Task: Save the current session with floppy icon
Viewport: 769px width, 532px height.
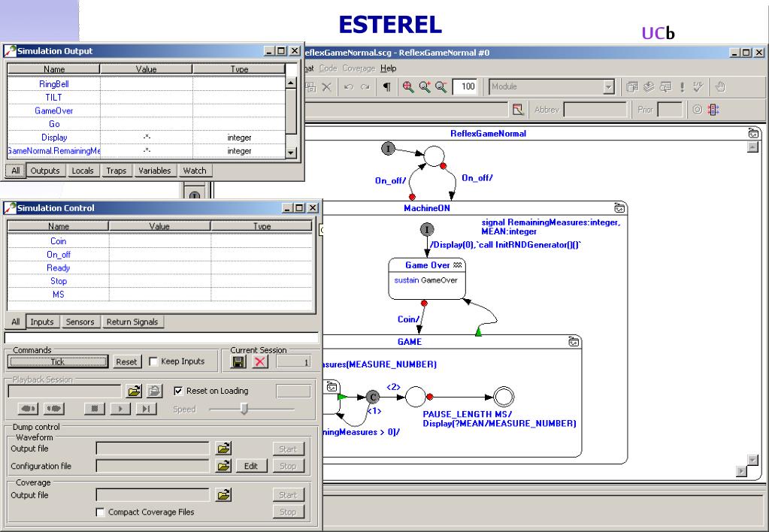Action: (x=239, y=362)
